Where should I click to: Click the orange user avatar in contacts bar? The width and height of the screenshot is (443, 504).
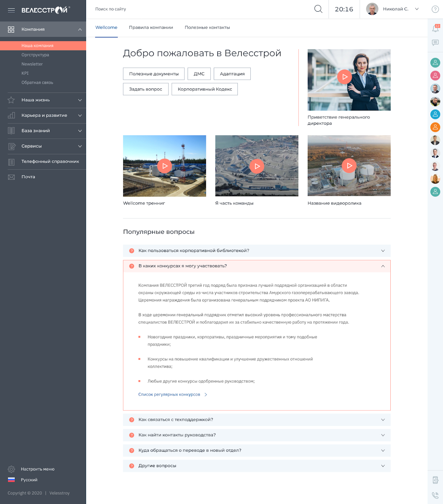click(435, 127)
